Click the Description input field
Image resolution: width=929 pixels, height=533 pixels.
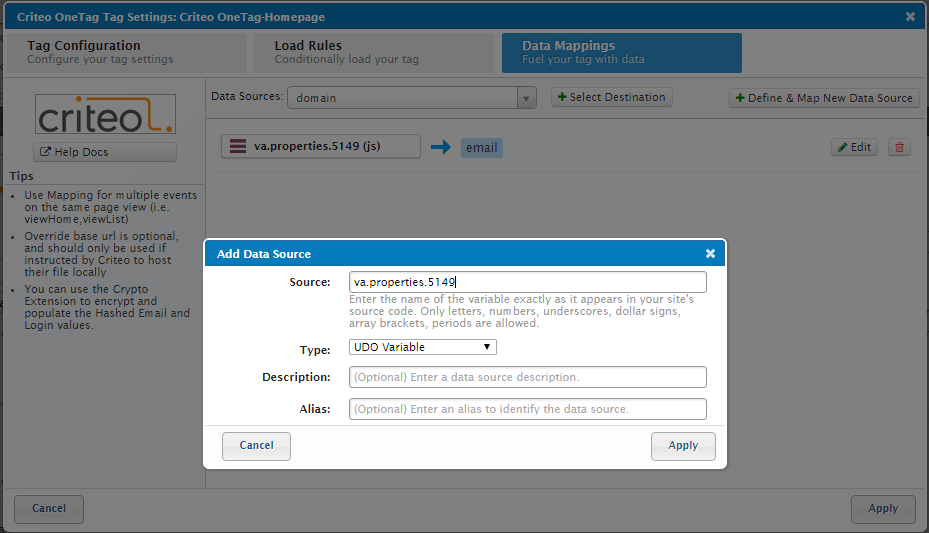527,377
